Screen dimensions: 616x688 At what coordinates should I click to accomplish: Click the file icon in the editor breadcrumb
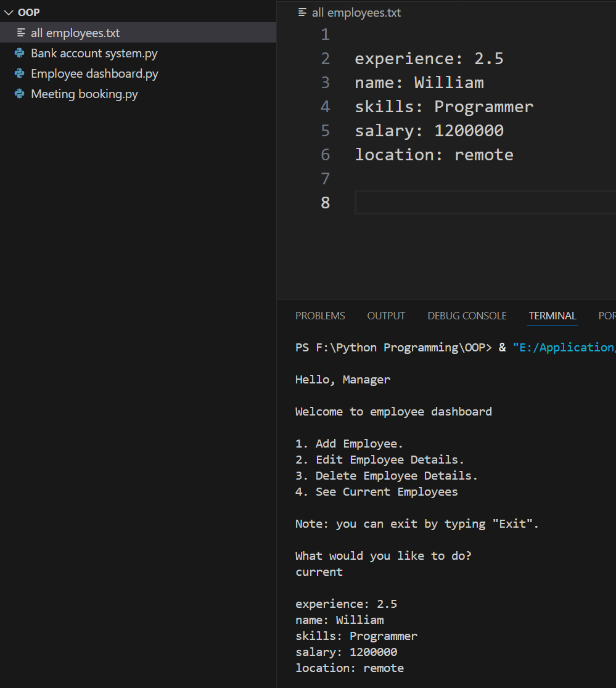(302, 12)
